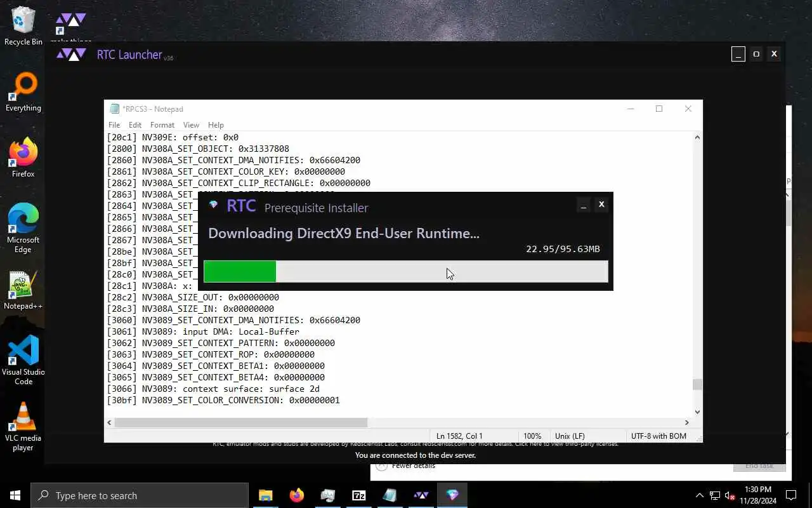
Task: Open Notepad++ desktop shortcut
Action: click(23, 291)
